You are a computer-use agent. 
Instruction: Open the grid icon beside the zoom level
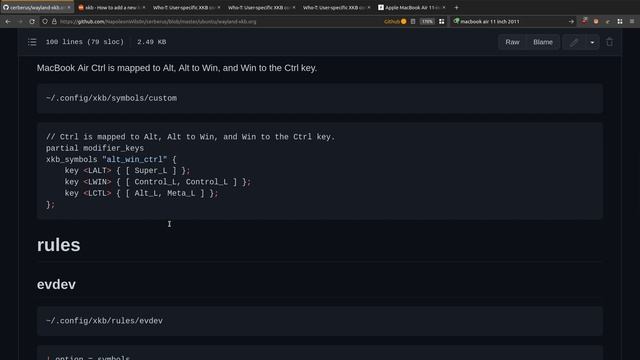click(441, 21)
